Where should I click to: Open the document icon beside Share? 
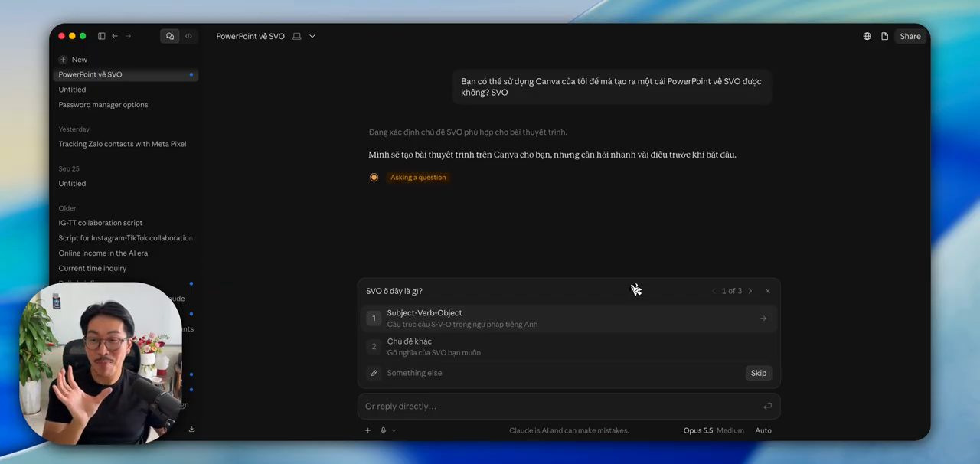point(884,36)
